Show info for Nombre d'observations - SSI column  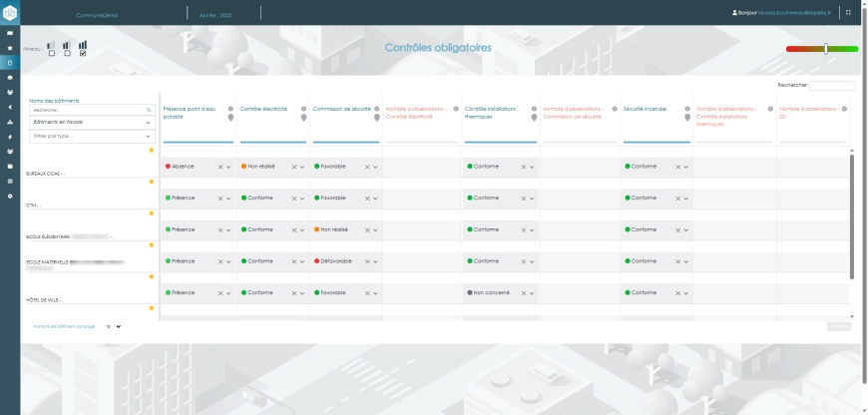[x=844, y=109]
